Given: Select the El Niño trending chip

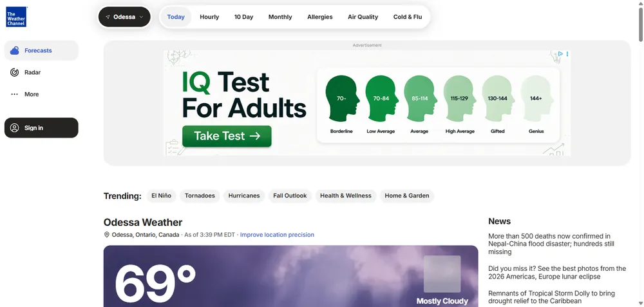Looking at the screenshot, I should 162,196.
